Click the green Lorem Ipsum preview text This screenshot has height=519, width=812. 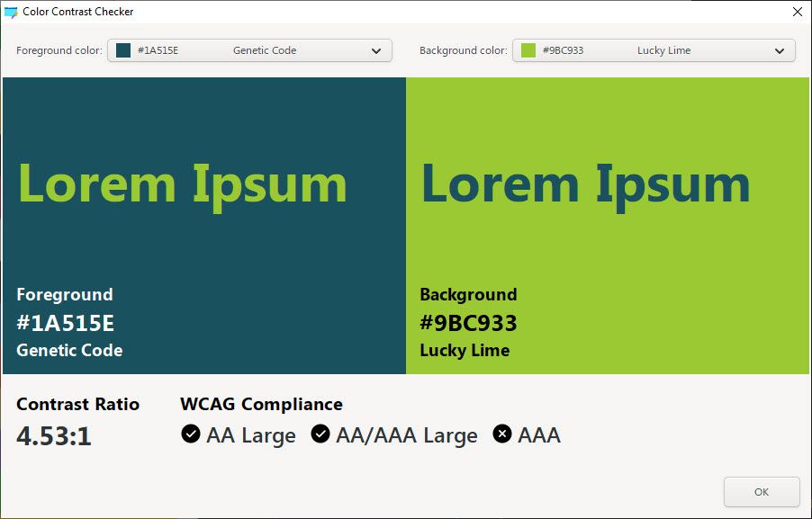(x=182, y=186)
